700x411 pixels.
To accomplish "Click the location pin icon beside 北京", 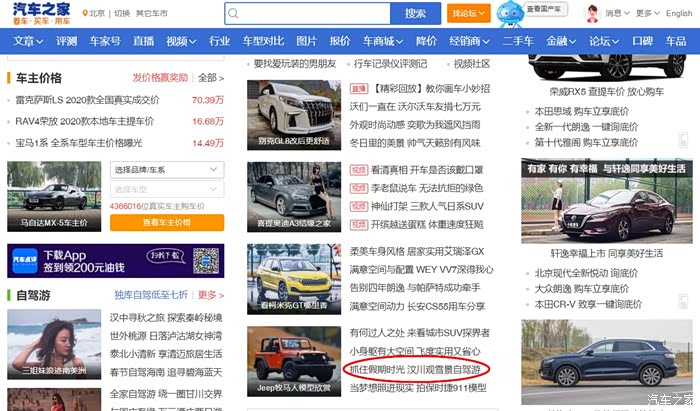I will pos(83,14).
